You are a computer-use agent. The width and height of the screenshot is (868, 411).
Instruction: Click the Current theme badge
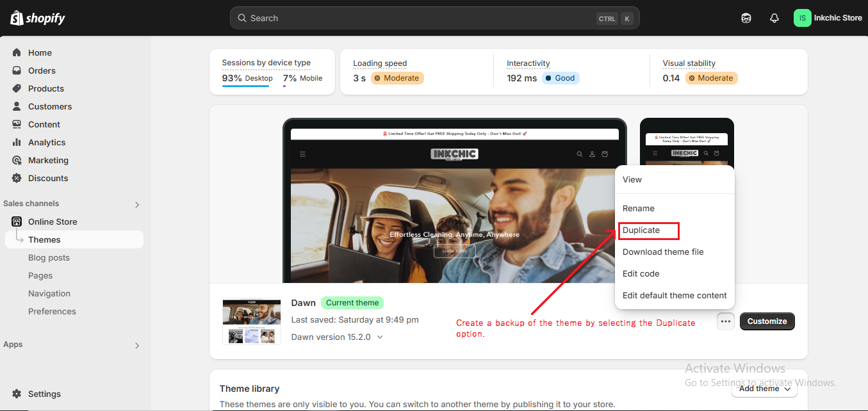coord(352,303)
